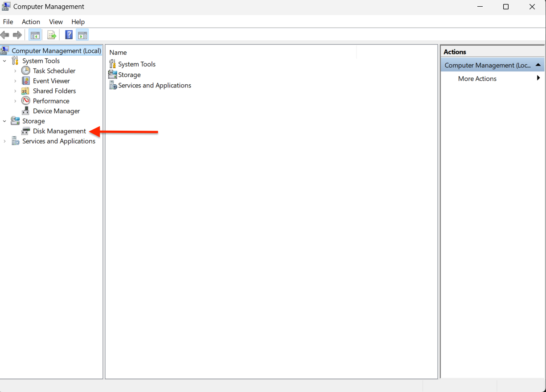Click the Name column header
Image resolution: width=546 pixels, height=392 pixels.
click(x=118, y=52)
